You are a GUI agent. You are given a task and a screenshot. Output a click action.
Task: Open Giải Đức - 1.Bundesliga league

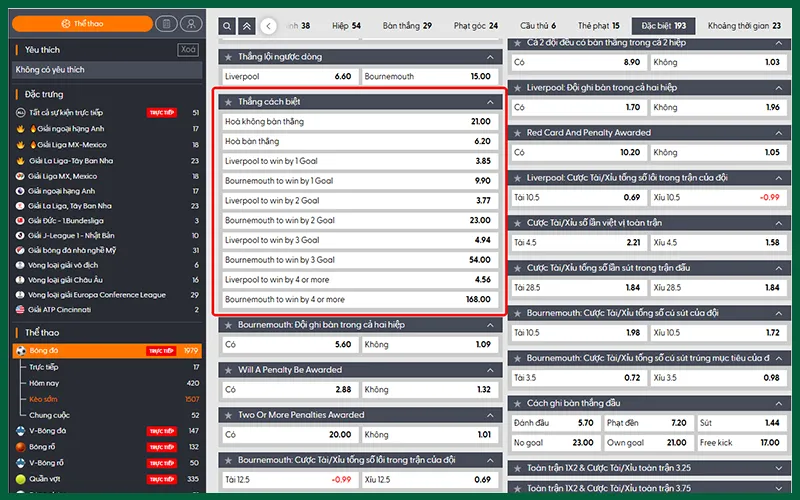[107, 221]
